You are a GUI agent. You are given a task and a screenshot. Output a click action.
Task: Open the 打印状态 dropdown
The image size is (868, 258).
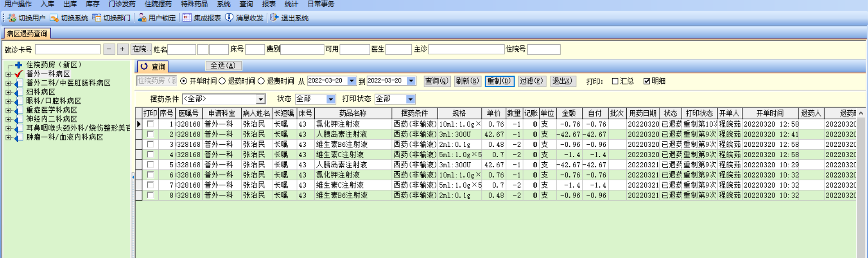(410, 99)
